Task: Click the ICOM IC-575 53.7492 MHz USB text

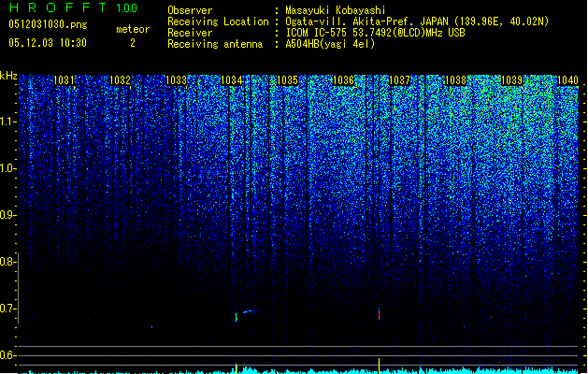Action: click(x=375, y=33)
